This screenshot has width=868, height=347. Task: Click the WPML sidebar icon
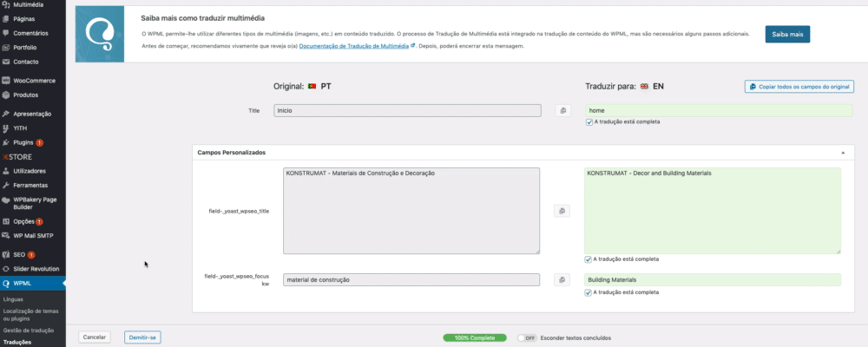pos(6,284)
